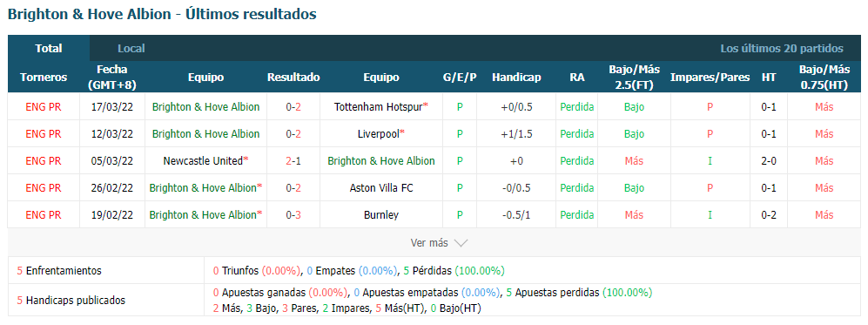Viewport: 868px width, 325px height.
Task: Switch to the Total tab
Action: click(49, 48)
